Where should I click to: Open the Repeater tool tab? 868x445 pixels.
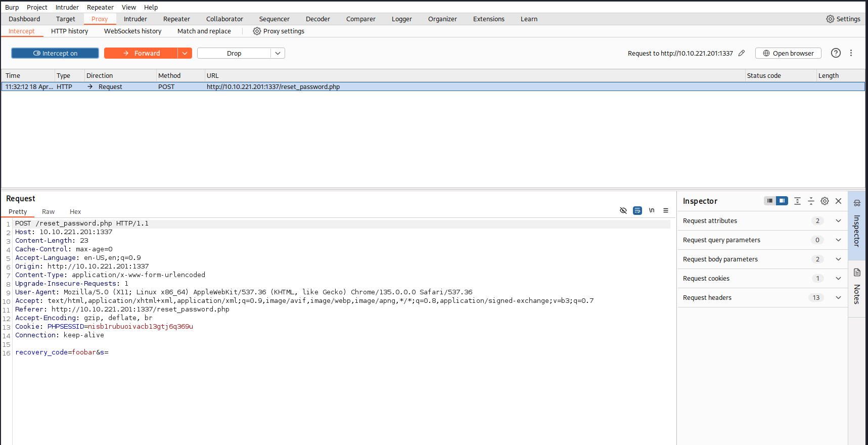tap(176, 19)
